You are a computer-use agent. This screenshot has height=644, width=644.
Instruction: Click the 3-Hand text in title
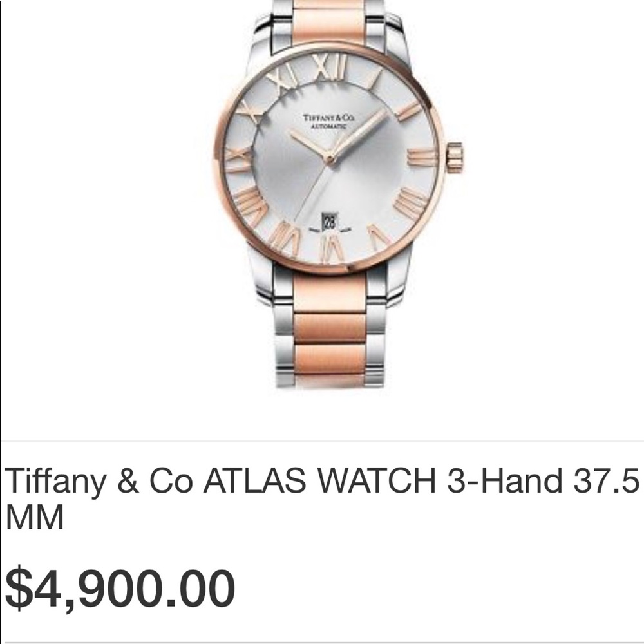tap(504, 480)
